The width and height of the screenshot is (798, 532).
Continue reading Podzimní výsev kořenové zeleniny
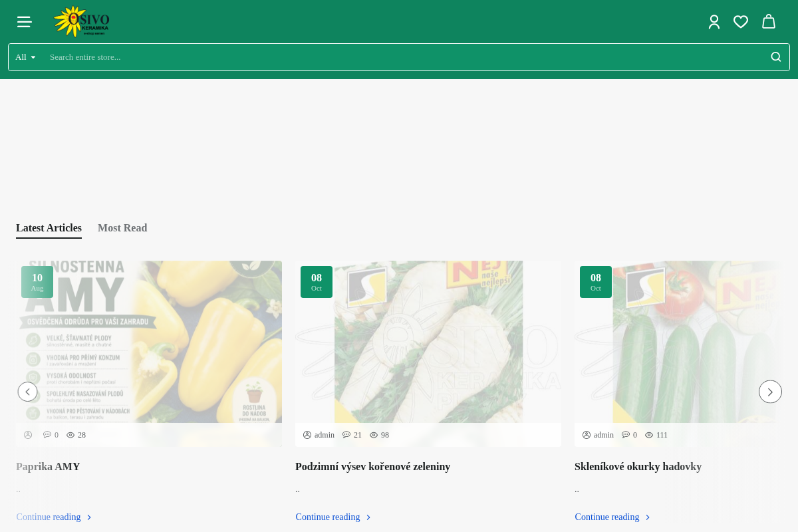(x=333, y=517)
